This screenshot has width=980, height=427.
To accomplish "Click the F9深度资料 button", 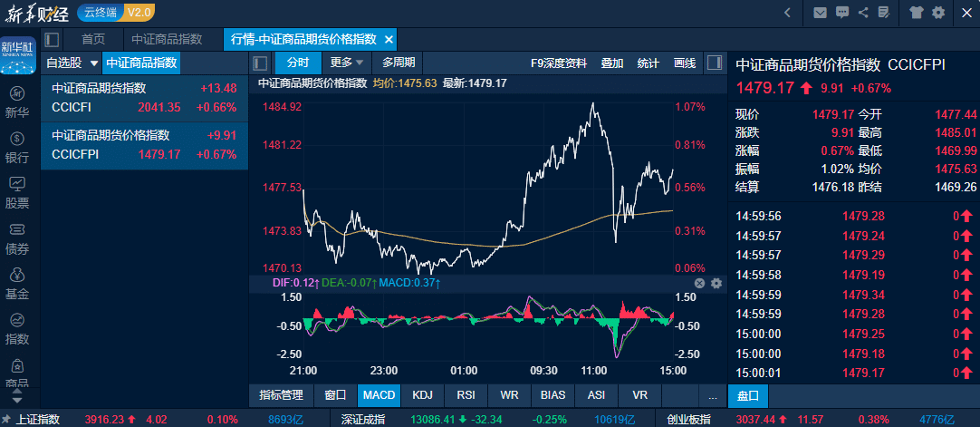I will click(x=559, y=63).
